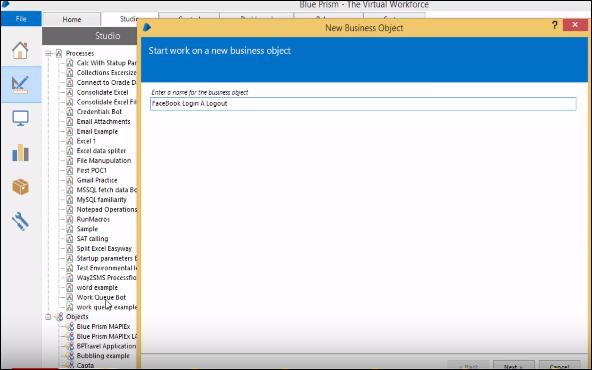Click the icon beside Gmail Practice process
Viewport: 592px width, 370px height.
(69, 180)
